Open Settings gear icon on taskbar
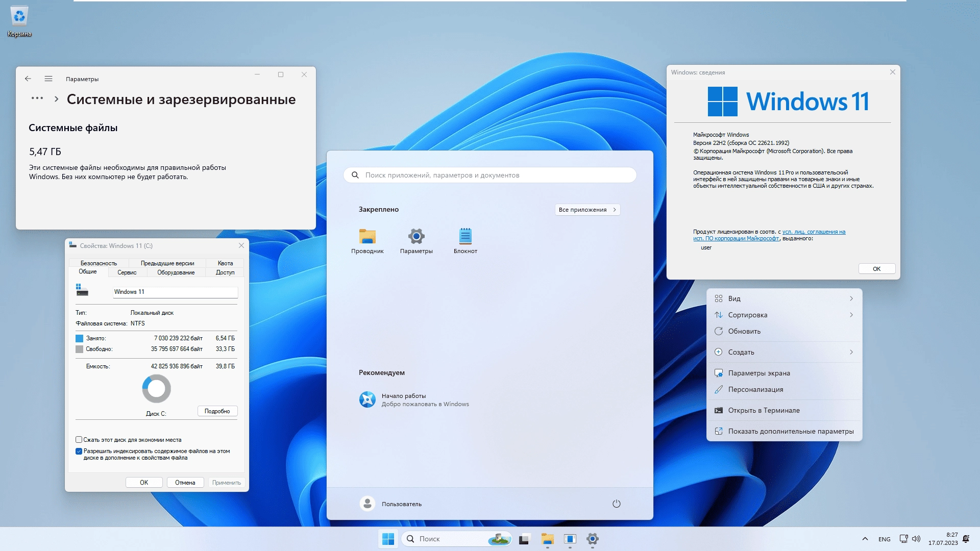Viewport: 980px width, 551px height. point(593,539)
